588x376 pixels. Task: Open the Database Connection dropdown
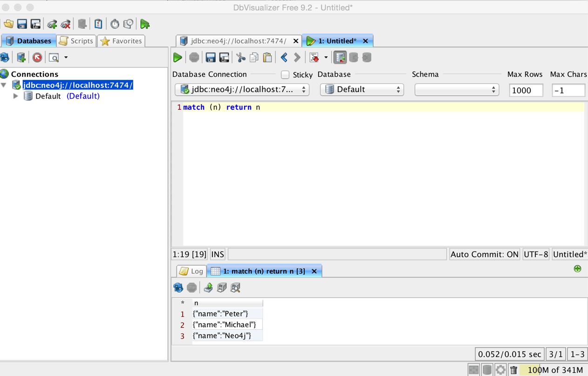pos(242,89)
